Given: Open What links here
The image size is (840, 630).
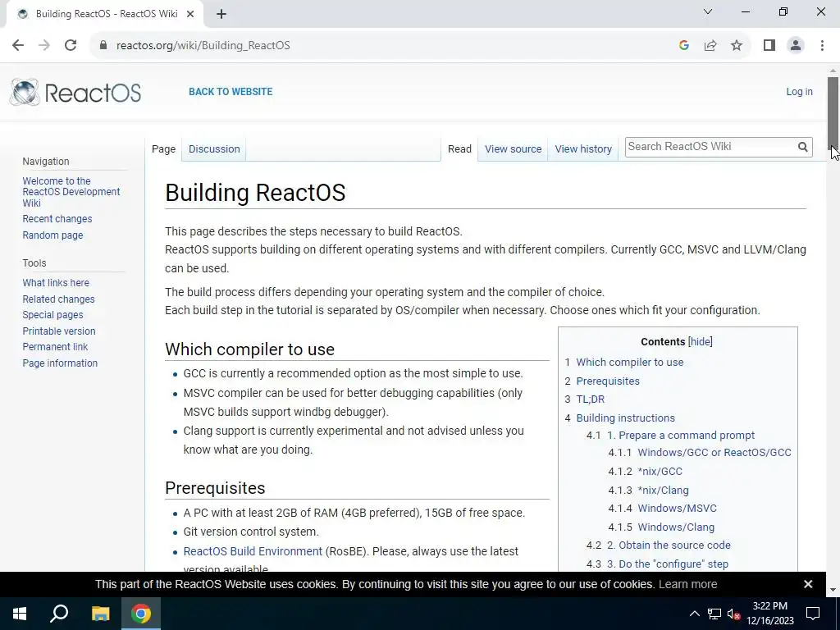Looking at the screenshot, I should pyautogui.click(x=56, y=283).
